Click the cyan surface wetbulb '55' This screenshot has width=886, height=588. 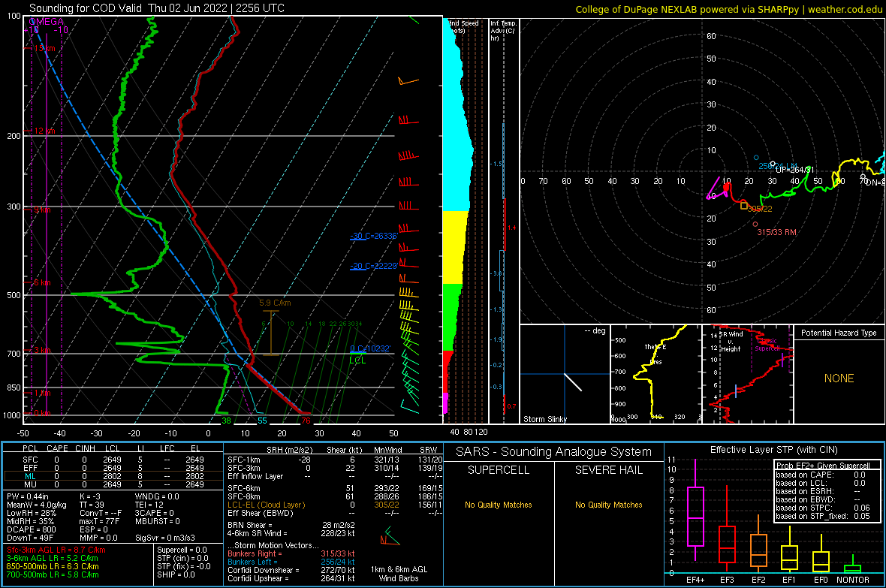(x=262, y=421)
